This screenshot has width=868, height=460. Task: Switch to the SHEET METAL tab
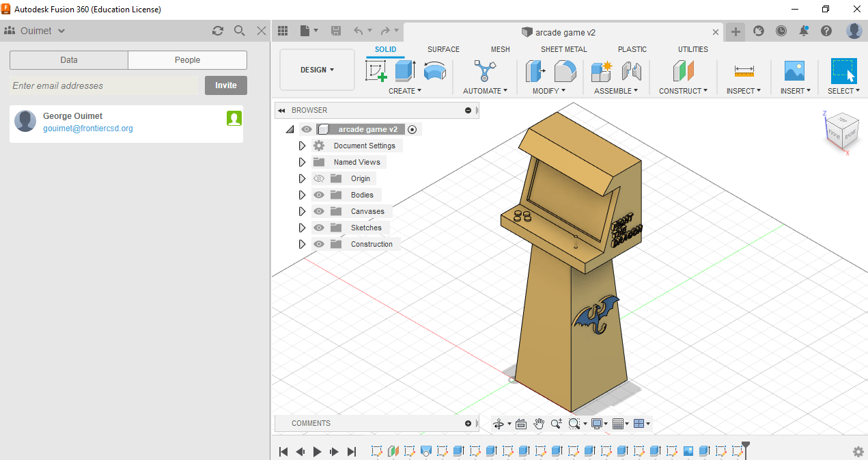pyautogui.click(x=564, y=49)
